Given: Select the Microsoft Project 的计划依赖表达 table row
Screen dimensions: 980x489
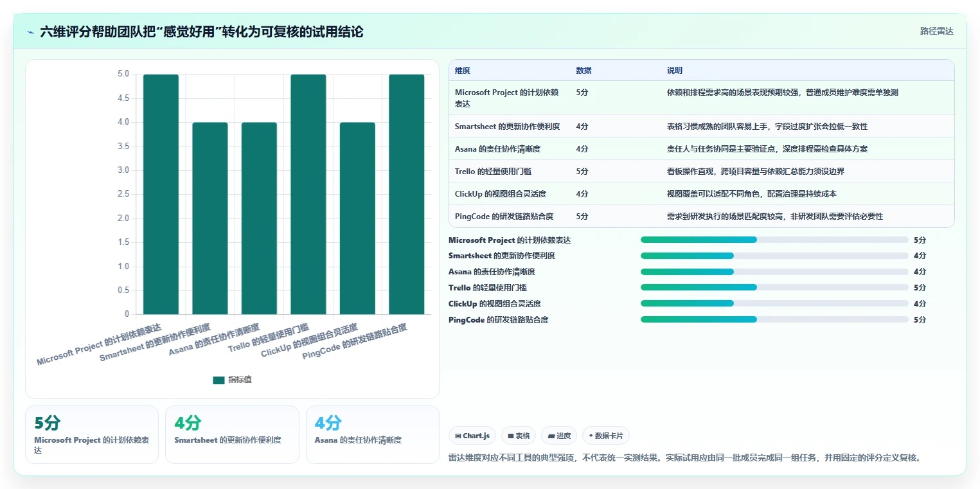Looking at the screenshot, I should click(x=701, y=98).
